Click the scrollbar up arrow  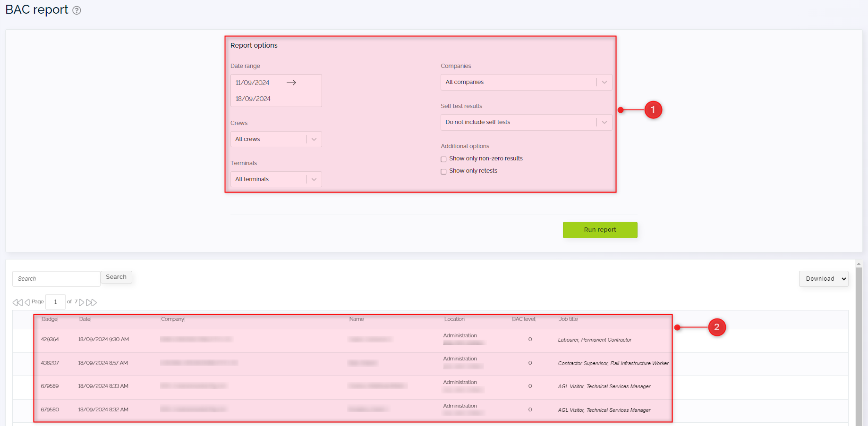[858, 263]
